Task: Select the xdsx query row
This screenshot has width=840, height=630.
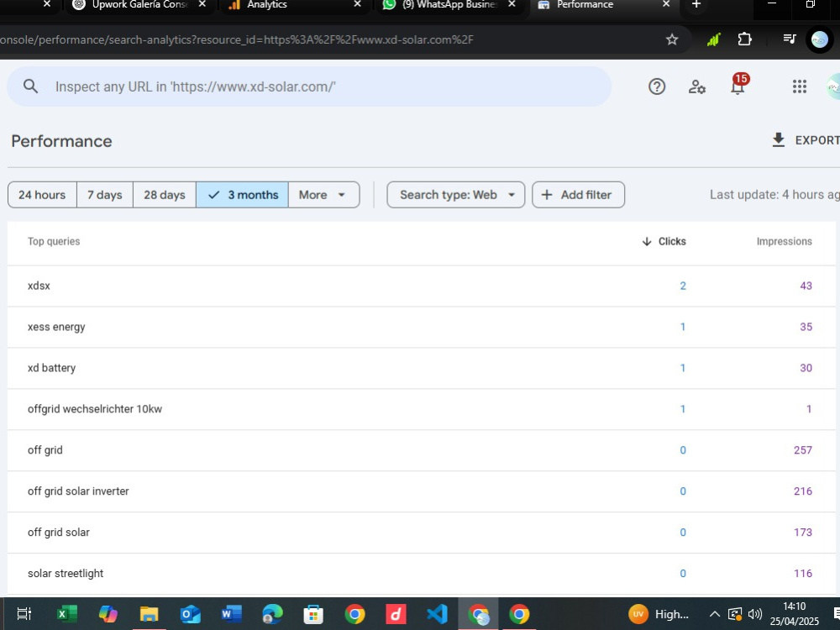Action: click(x=421, y=286)
